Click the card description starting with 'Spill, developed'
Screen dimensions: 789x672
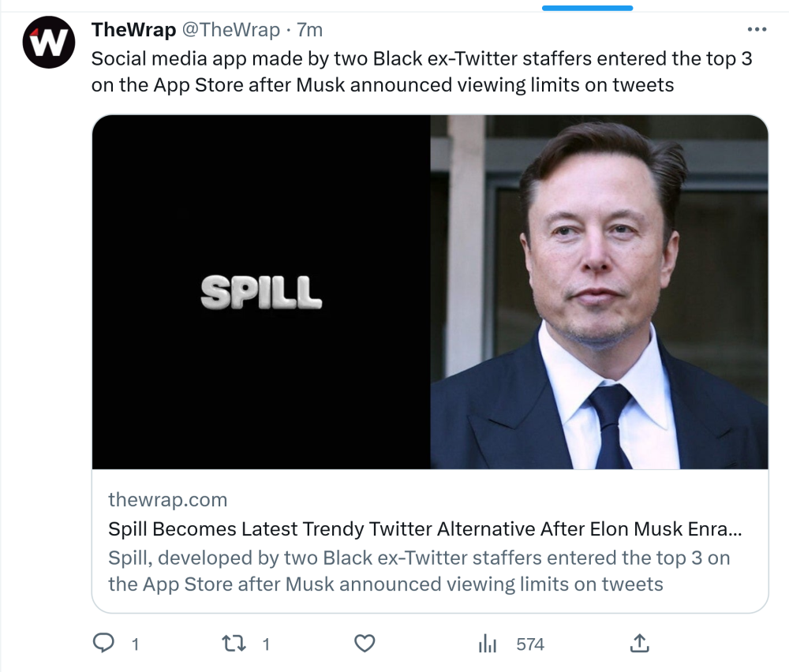[x=418, y=571]
